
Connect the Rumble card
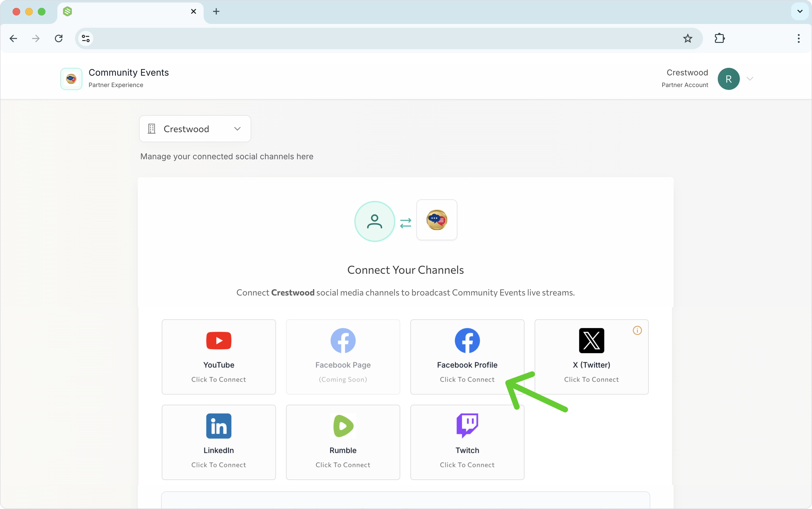pos(343,442)
